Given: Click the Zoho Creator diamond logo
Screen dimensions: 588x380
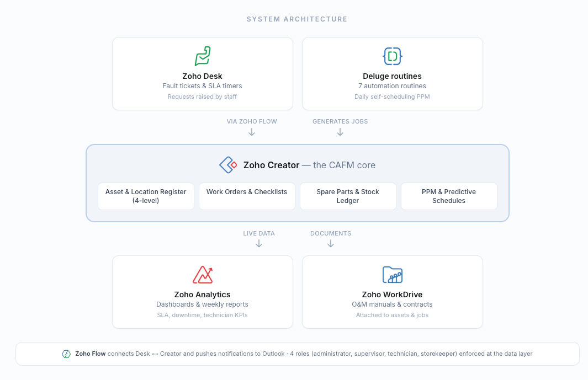Looking at the screenshot, I should click(x=228, y=165).
